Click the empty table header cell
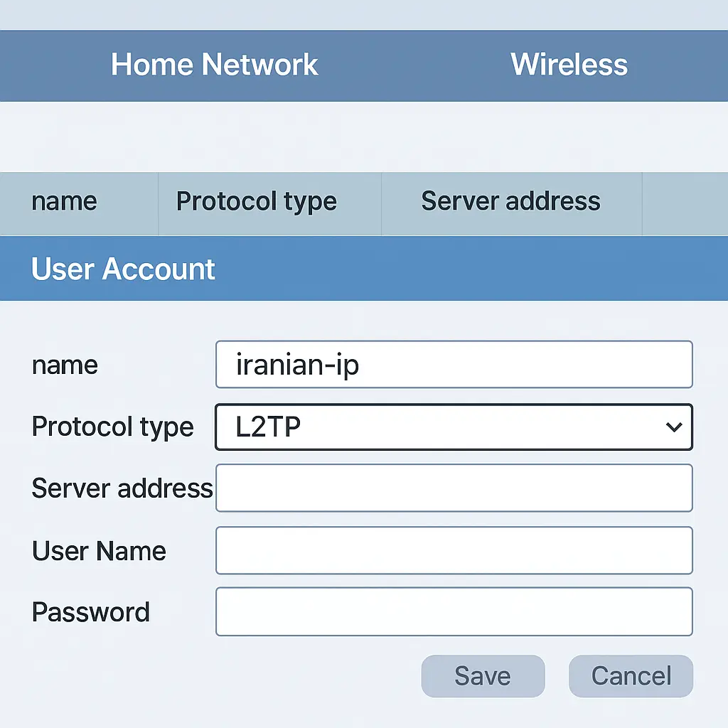 (x=685, y=202)
